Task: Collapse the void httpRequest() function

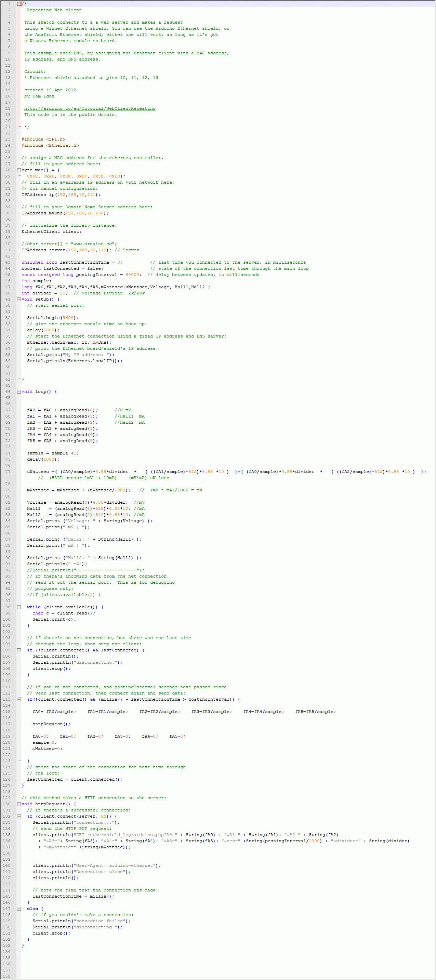Action: 19,804
